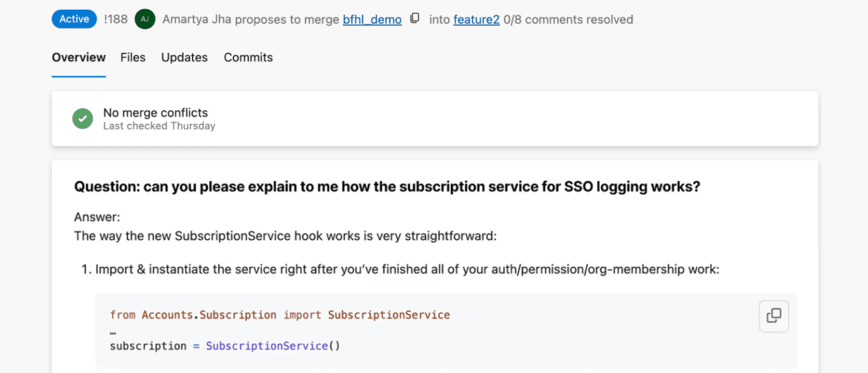Image resolution: width=868 pixels, height=373 pixels.
Task: Go to the Updates tab
Action: coord(184,58)
